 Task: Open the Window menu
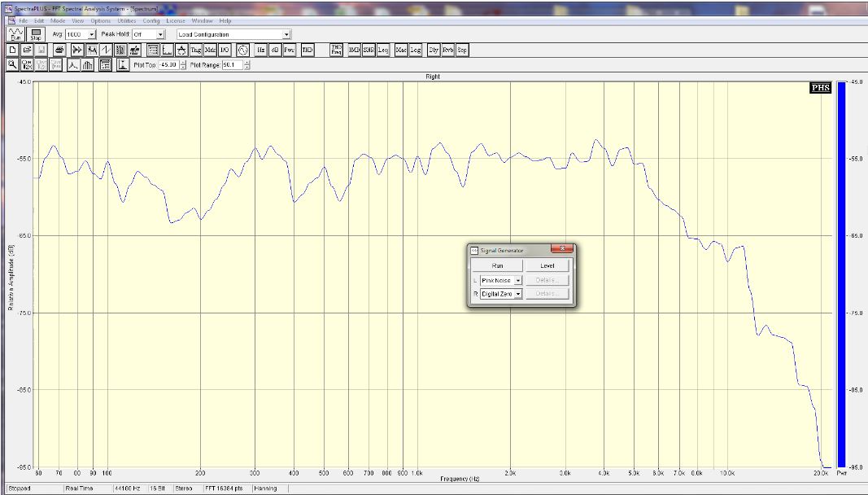(x=202, y=21)
